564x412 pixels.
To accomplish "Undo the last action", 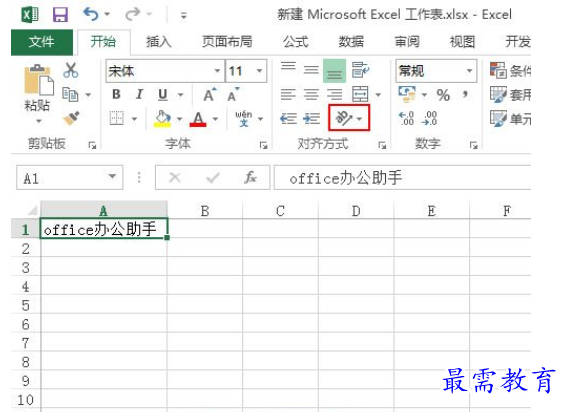I will pos(91,14).
